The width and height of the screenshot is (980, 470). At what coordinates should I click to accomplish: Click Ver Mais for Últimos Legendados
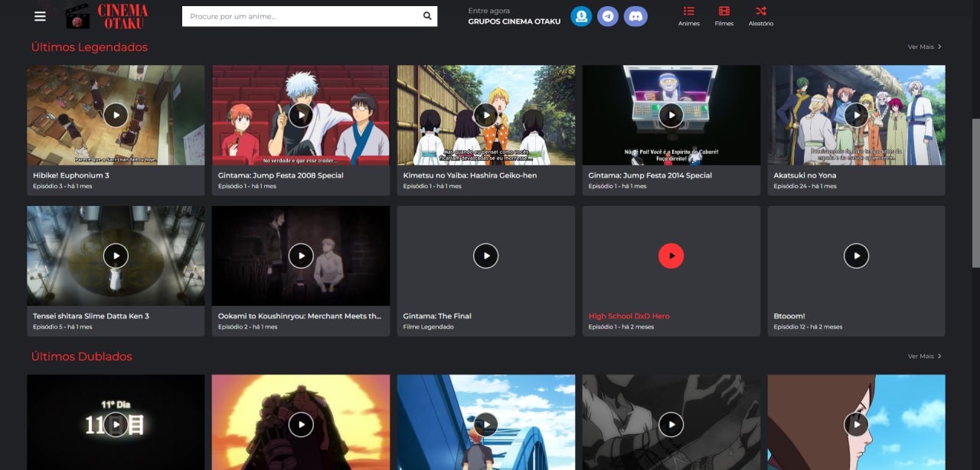pyautogui.click(x=925, y=47)
